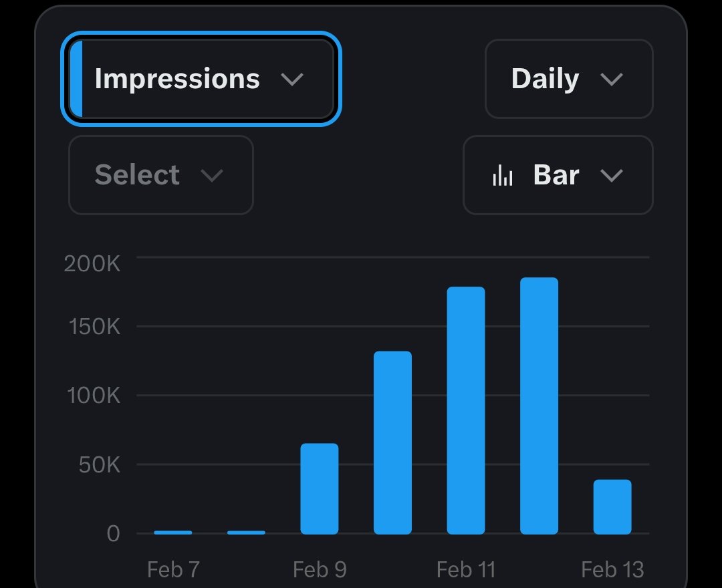Select the Feb 11 impressions bar
This screenshot has height=588, width=722.
(x=466, y=410)
